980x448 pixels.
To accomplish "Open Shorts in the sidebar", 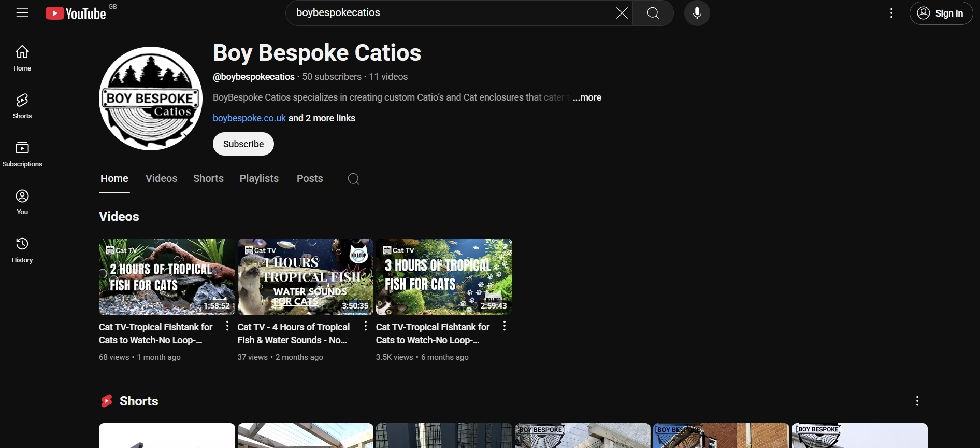I will coord(22,106).
